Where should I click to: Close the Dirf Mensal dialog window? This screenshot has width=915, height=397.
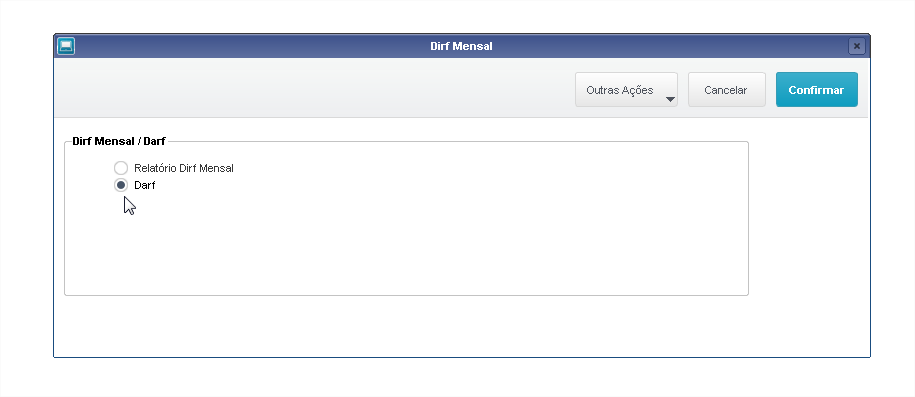pos(857,46)
